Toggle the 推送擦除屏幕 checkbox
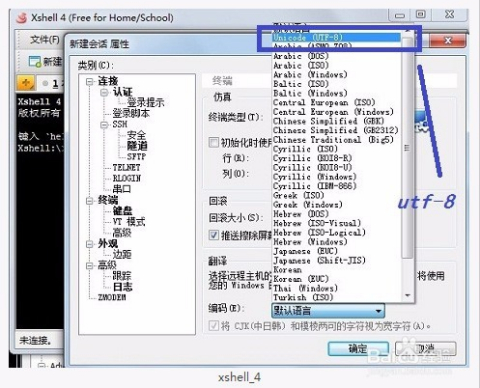 [213, 235]
